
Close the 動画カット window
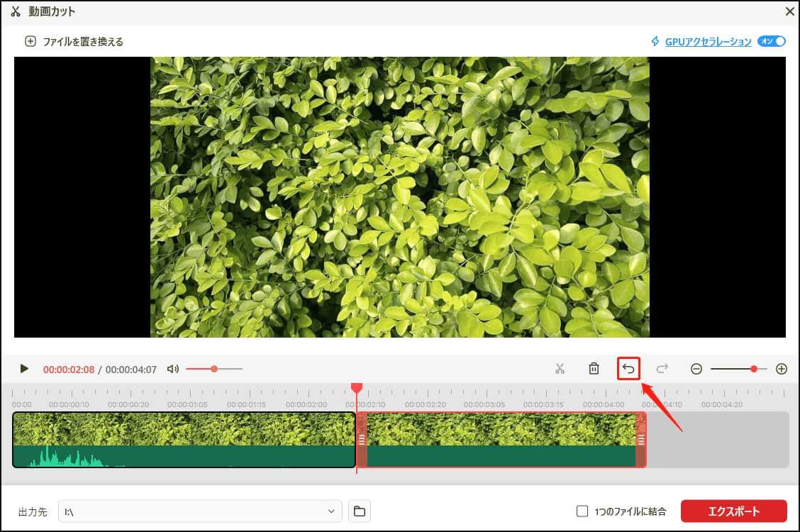point(790,11)
